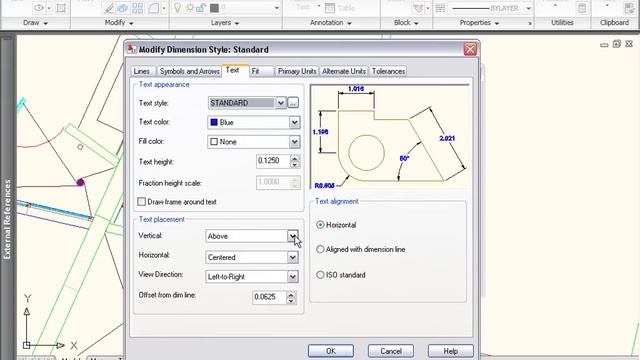Screen dimensions: 640x360
Task: Click the Clipboard paste icon
Action: pyautogui.click(x=629, y=8)
